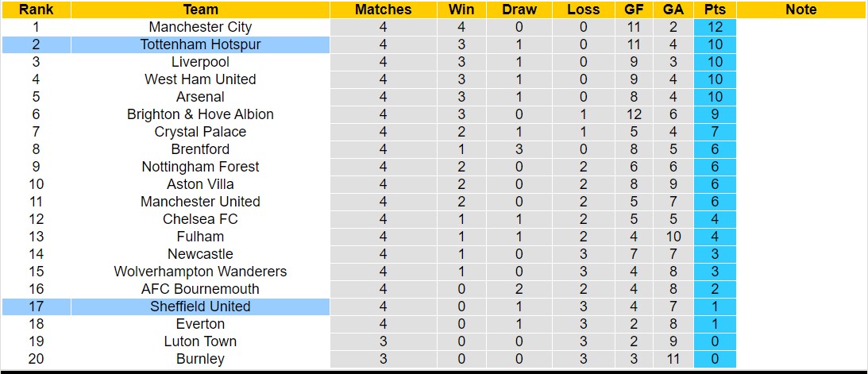
Task: Click the Tottenham Hotspur team link
Action: [200, 44]
